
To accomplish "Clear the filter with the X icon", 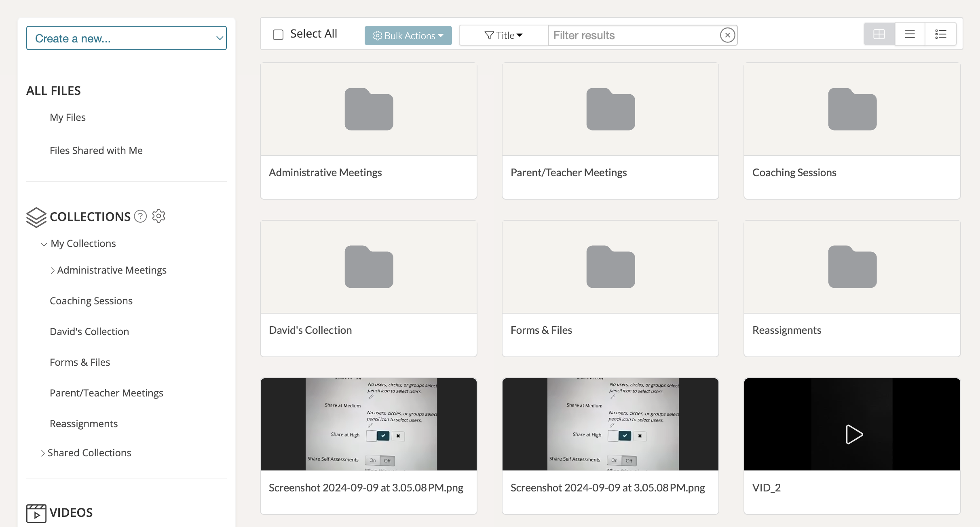I will tap(727, 35).
